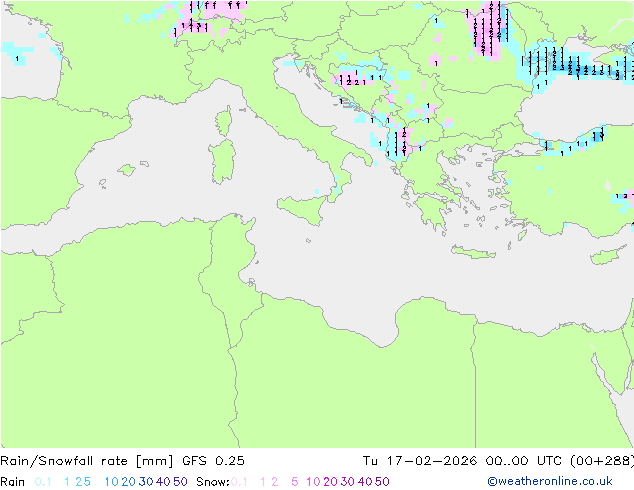Click the island of Crete on the map
Image resolution: width=634 pixels, height=490 pixels.
tap(473, 253)
